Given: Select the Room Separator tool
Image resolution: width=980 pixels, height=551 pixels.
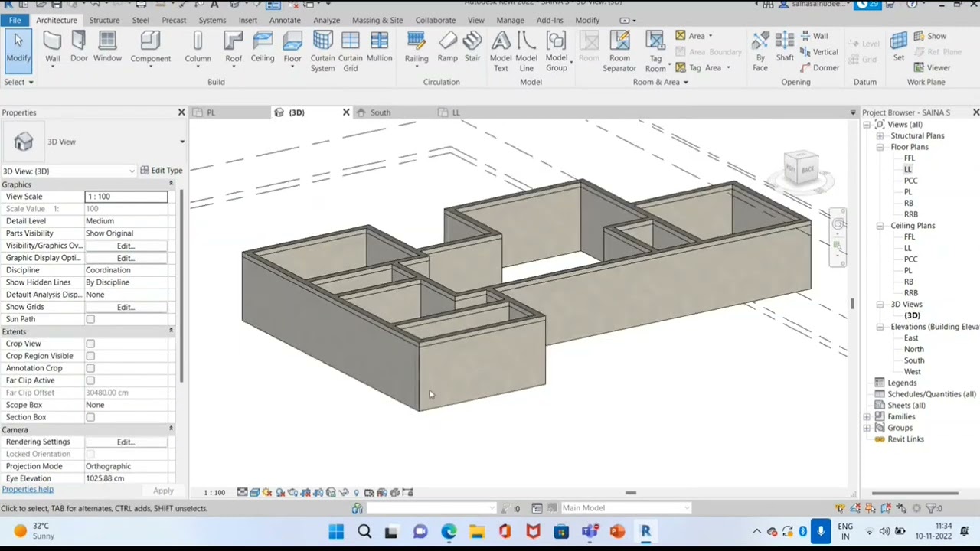Looking at the screenshot, I should pyautogui.click(x=619, y=51).
